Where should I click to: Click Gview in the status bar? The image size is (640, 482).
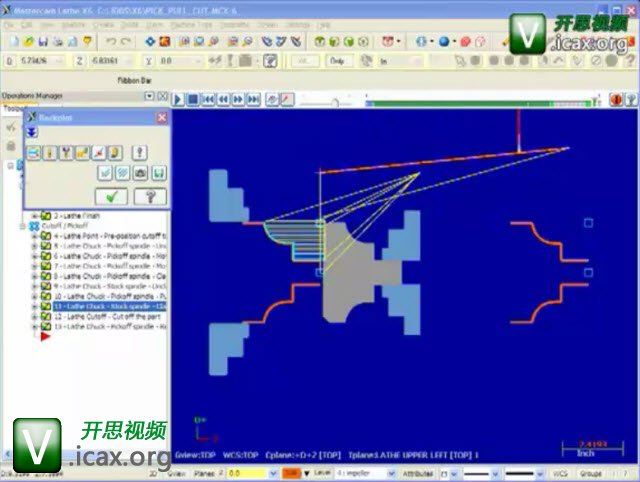177,473
